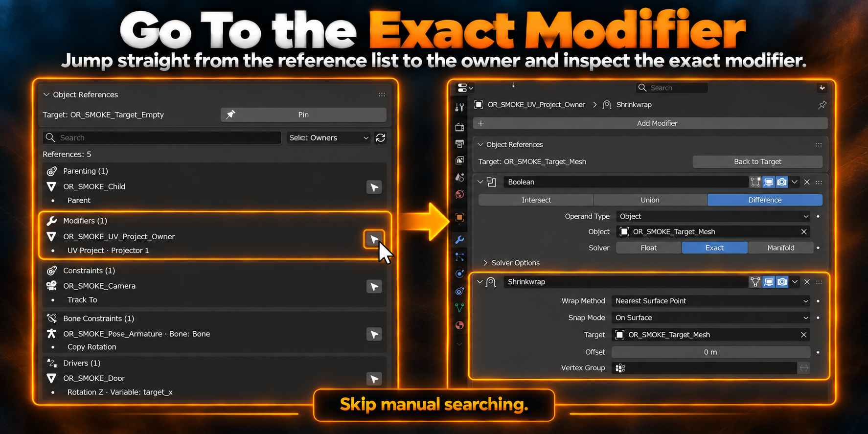Toggle Shrinkwrap render camera visibility

(x=782, y=282)
